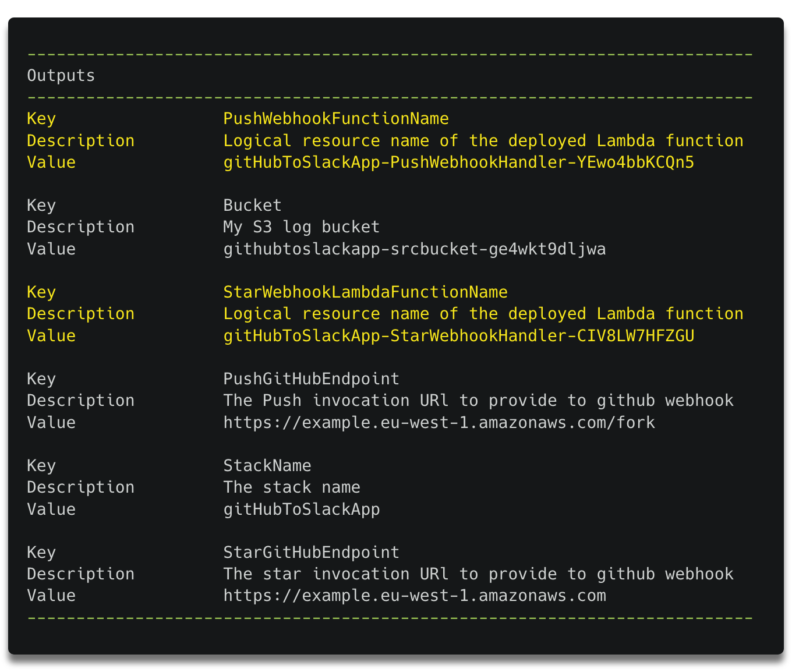The height and width of the screenshot is (672, 792).
Task: Select the Description label beside My S3 log bucket
Action: tap(81, 227)
